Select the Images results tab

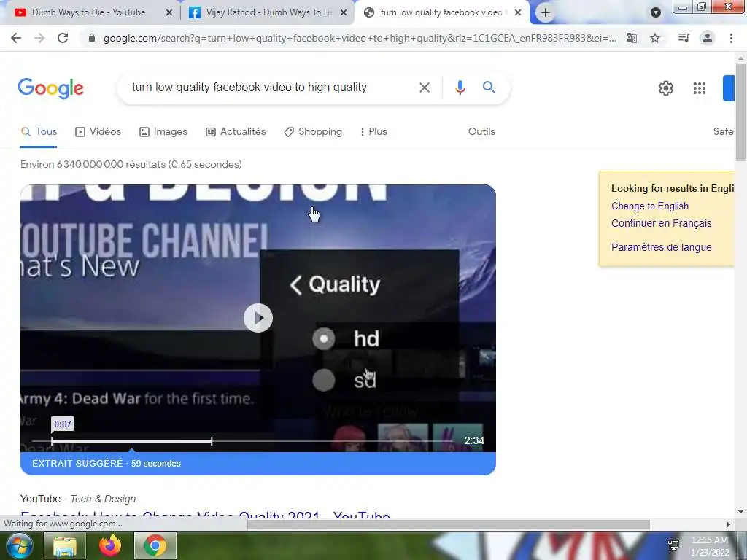click(x=163, y=132)
